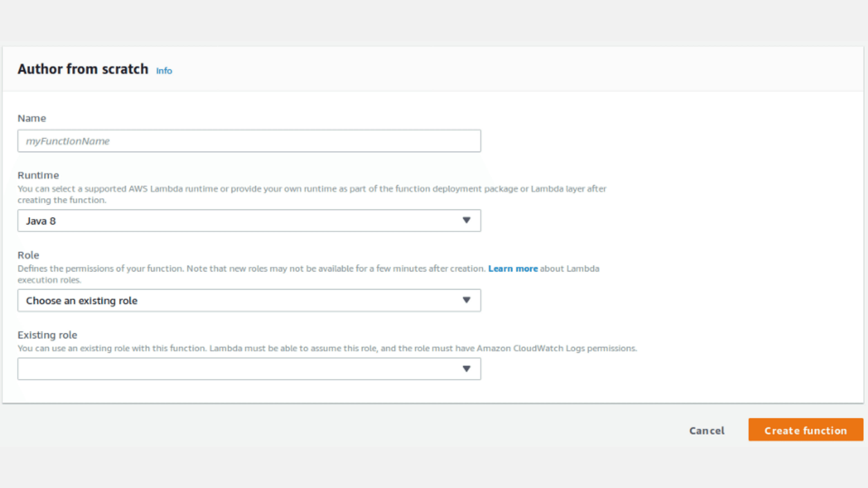Click the caret beside Choose an existing role

(466, 300)
